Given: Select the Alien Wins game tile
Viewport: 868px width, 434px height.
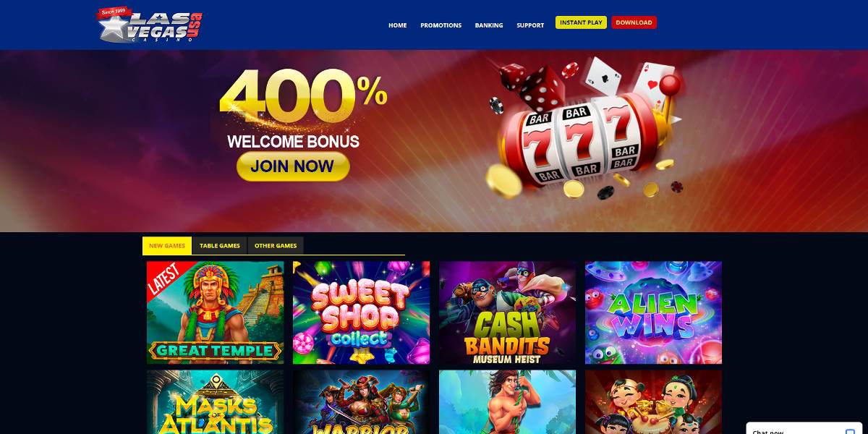Looking at the screenshot, I should pyautogui.click(x=653, y=312).
